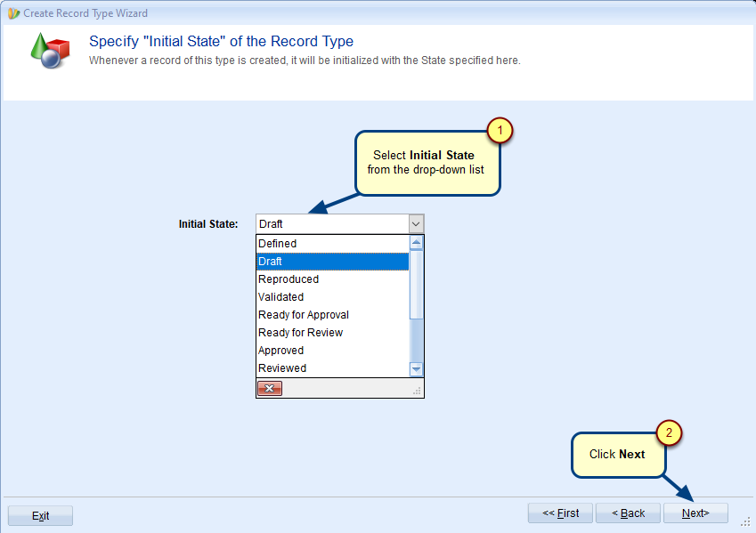Click the Next button
The width and height of the screenshot is (756, 533).
coord(695,513)
